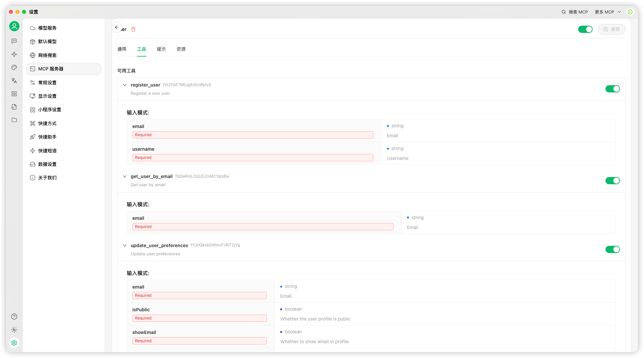The width and height of the screenshot is (644, 358).
Task: Disable the register_user tool toggle
Action: (x=613, y=89)
